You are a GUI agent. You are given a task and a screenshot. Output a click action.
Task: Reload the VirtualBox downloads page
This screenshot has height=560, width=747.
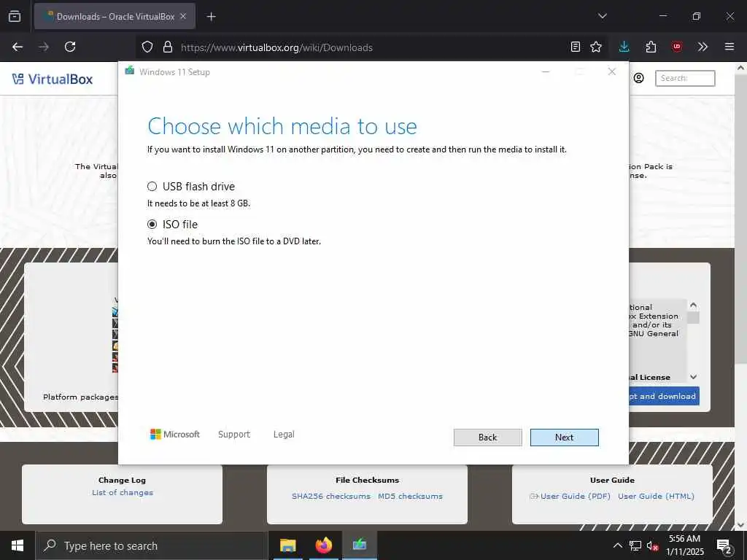click(x=70, y=47)
